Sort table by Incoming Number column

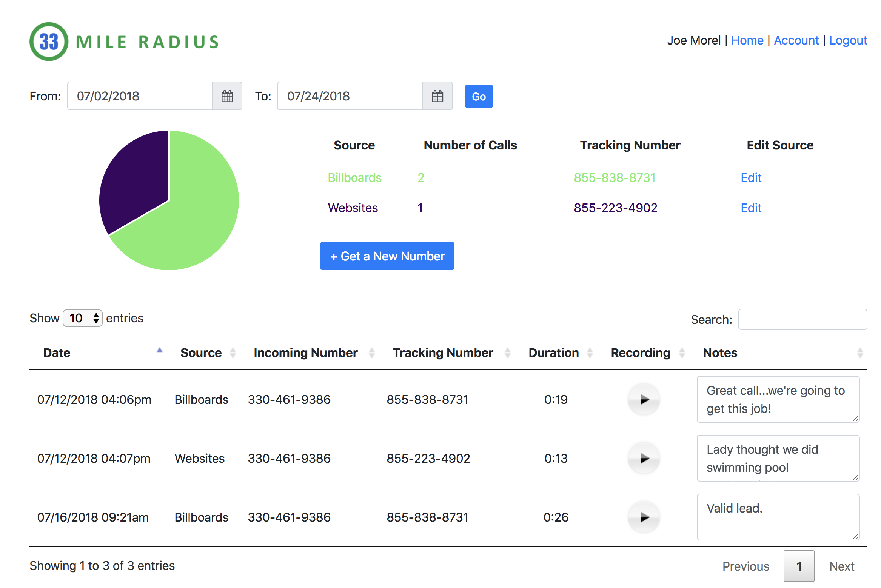[x=305, y=352]
